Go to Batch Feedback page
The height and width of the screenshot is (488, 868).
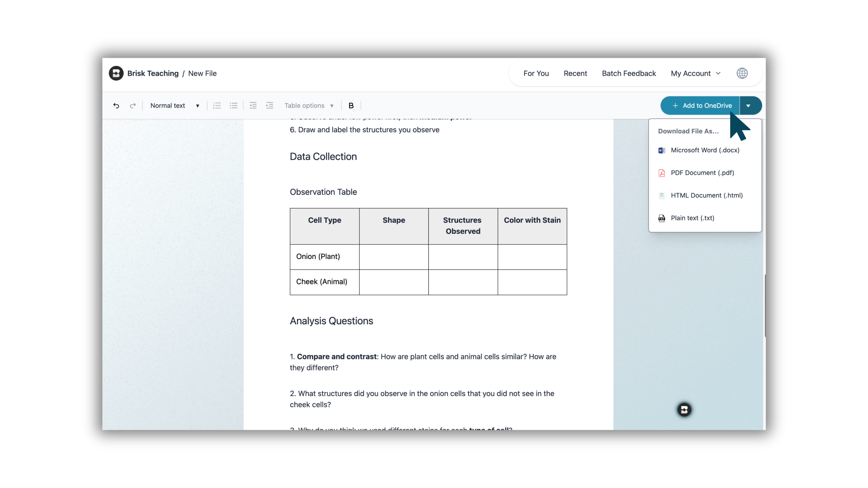coord(629,73)
